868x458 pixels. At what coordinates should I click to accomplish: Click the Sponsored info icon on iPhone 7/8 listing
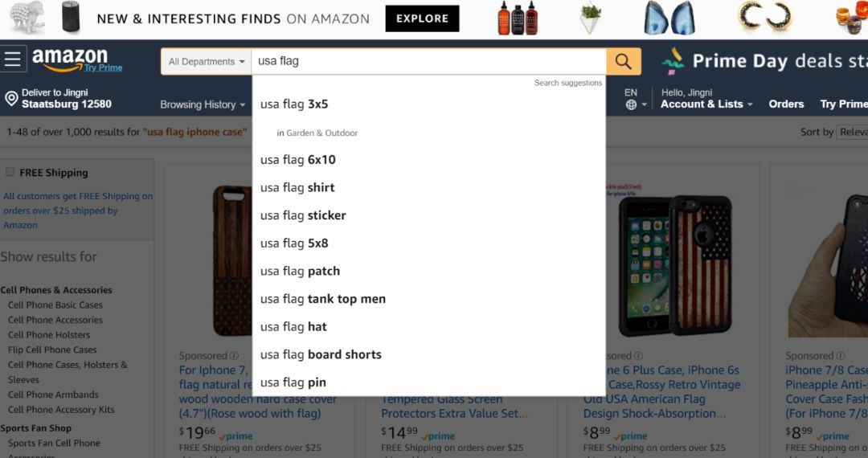coord(841,356)
